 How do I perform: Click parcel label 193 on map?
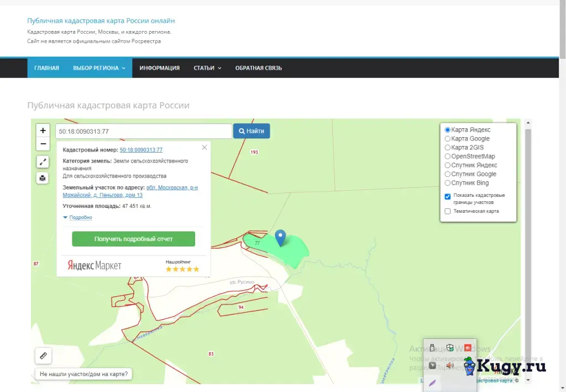tap(254, 152)
